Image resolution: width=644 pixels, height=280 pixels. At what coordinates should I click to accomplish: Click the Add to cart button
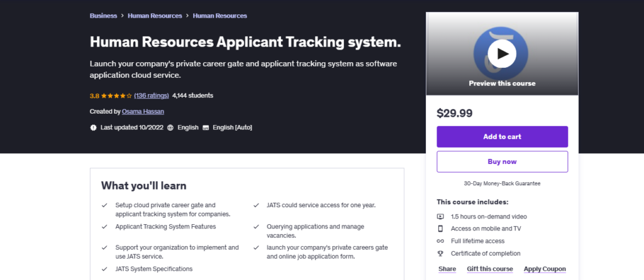coord(502,136)
